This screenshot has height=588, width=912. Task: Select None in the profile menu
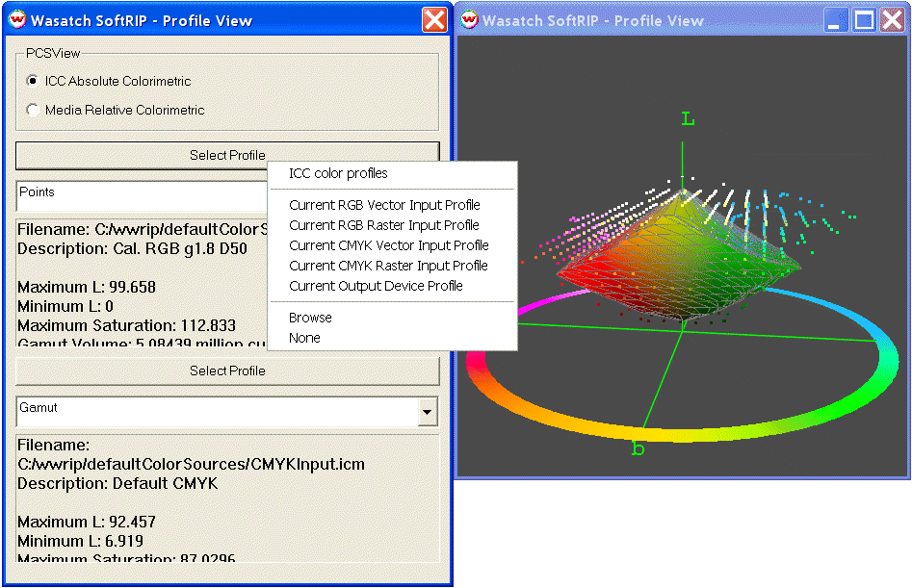click(x=304, y=338)
